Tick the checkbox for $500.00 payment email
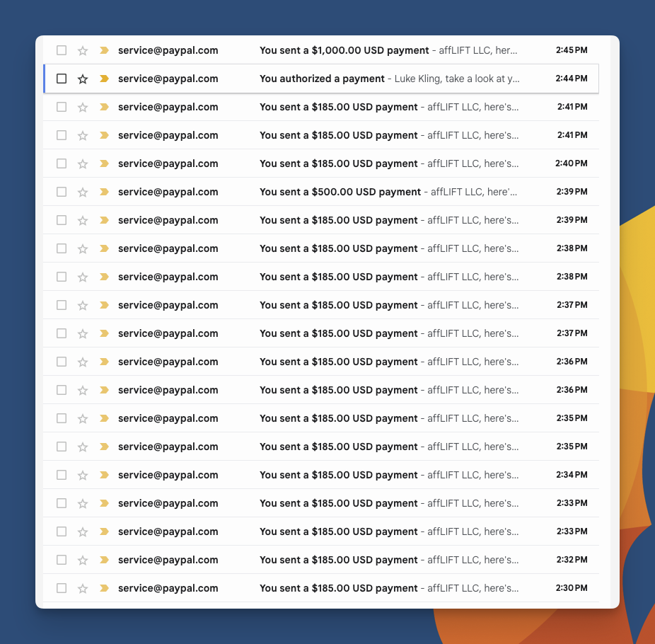The image size is (655, 644). coord(62,192)
